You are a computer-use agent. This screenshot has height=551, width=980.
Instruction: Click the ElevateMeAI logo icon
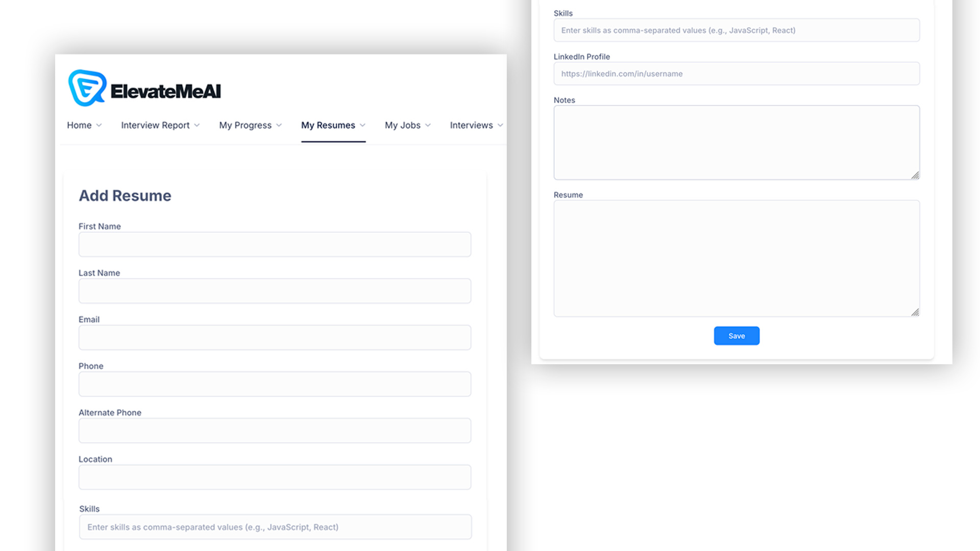coord(87,88)
